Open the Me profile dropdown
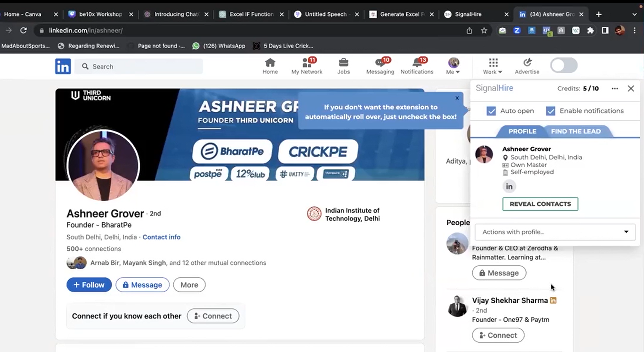Image resolution: width=644 pixels, height=352 pixels. [453, 66]
